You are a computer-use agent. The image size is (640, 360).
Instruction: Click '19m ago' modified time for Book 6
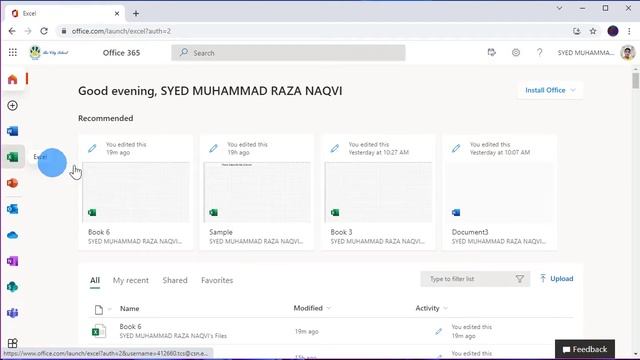(307, 331)
